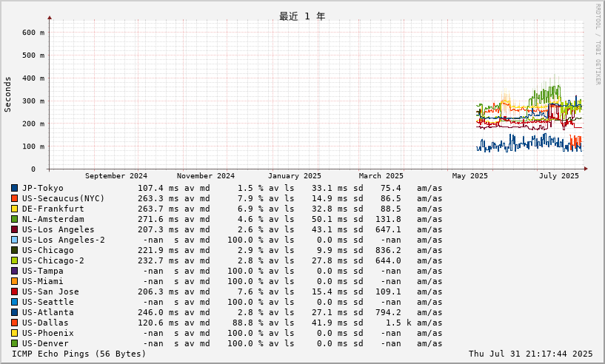The width and height of the screenshot is (605, 364).
Task: Click DE-Frankfurt median value '263.7 ms'
Action: pyautogui.click(x=158, y=209)
